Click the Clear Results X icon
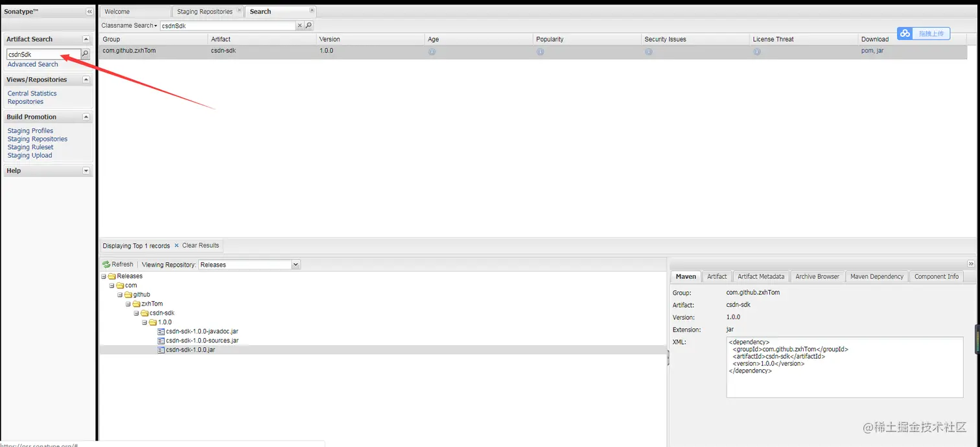Image resolution: width=980 pixels, height=447 pixels. 177,246
